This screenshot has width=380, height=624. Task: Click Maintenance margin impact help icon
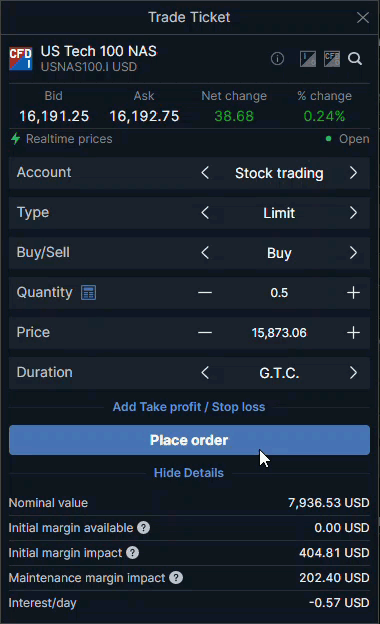pyautogui.click(x=176, y=577)
